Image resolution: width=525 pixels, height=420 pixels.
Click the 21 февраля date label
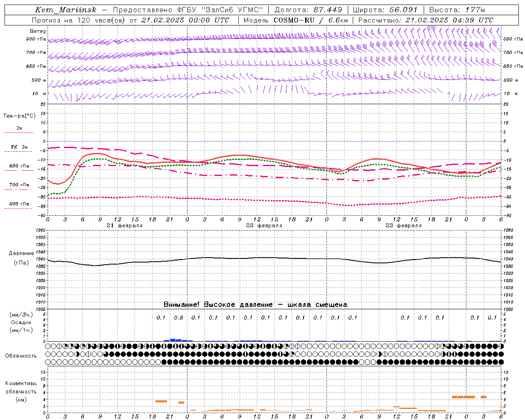[124, 226]
